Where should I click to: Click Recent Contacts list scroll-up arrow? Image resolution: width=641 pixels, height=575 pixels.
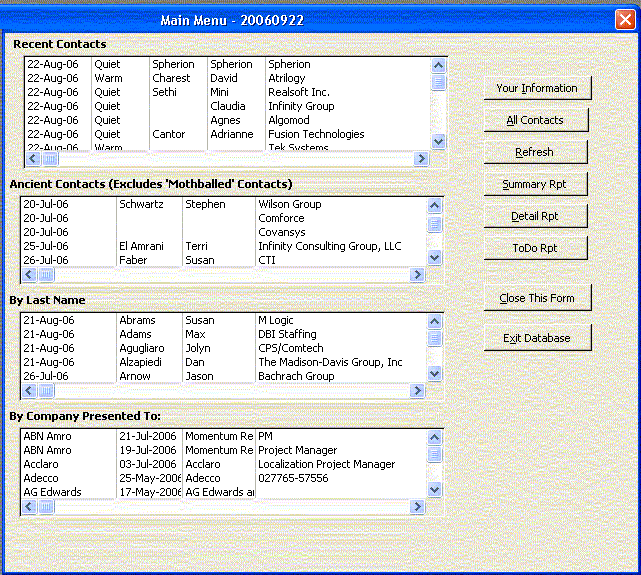click(x=438, y=65)
